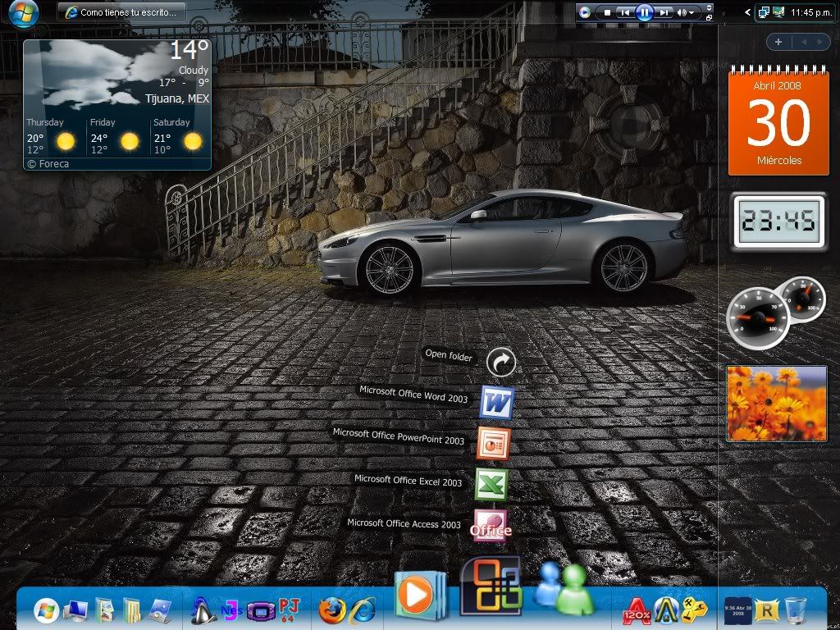Click Open folder in the stack menu

[449, 356]
